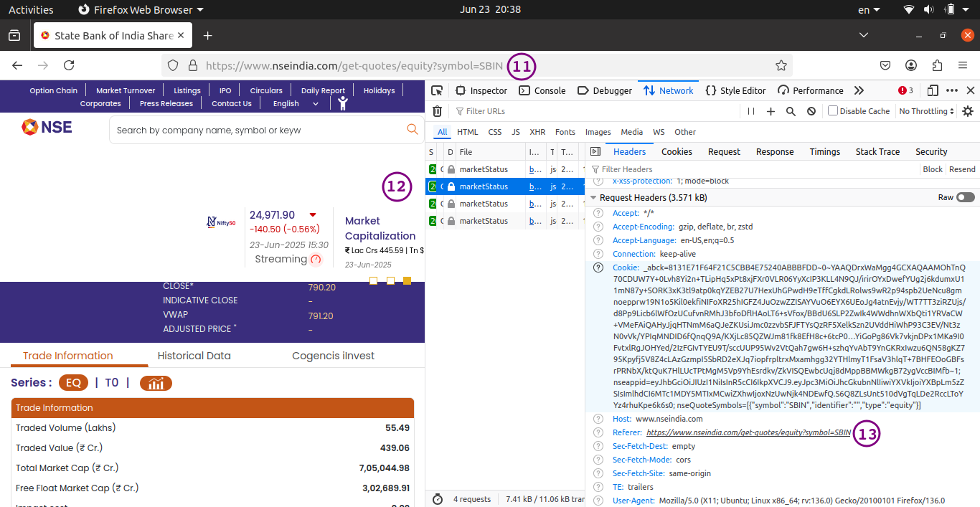
Task: Click the Block button
Action: (x=933, y=169)
